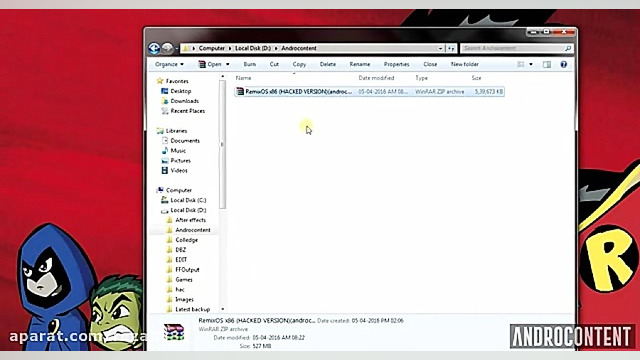Click the Open toolbar button

pyautogui.click(x=210, y=64)
